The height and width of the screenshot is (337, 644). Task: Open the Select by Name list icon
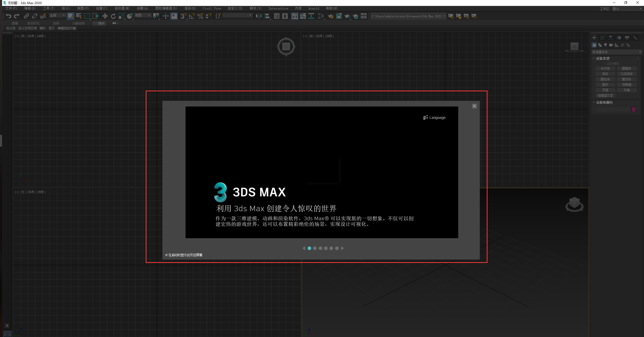[x=79, y=16]
